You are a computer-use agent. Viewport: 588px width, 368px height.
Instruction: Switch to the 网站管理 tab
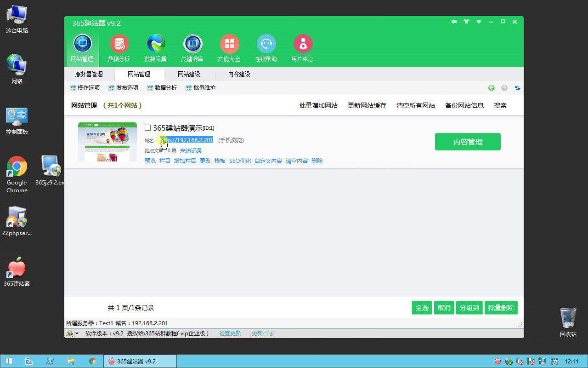tap(139, 74)
